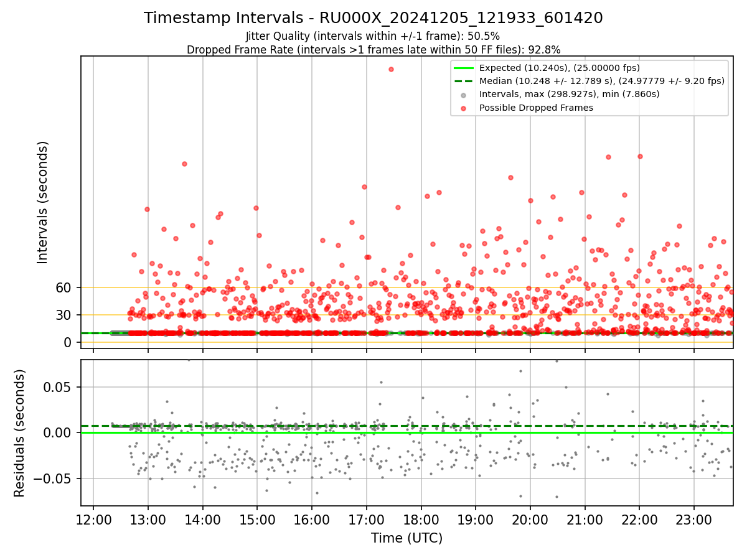The width and height of the screenshot is (747, 560).
Task: Click the 'Intervals, max (298.927s), min (7.860s)' legend entry
Action: click(570, 94)
